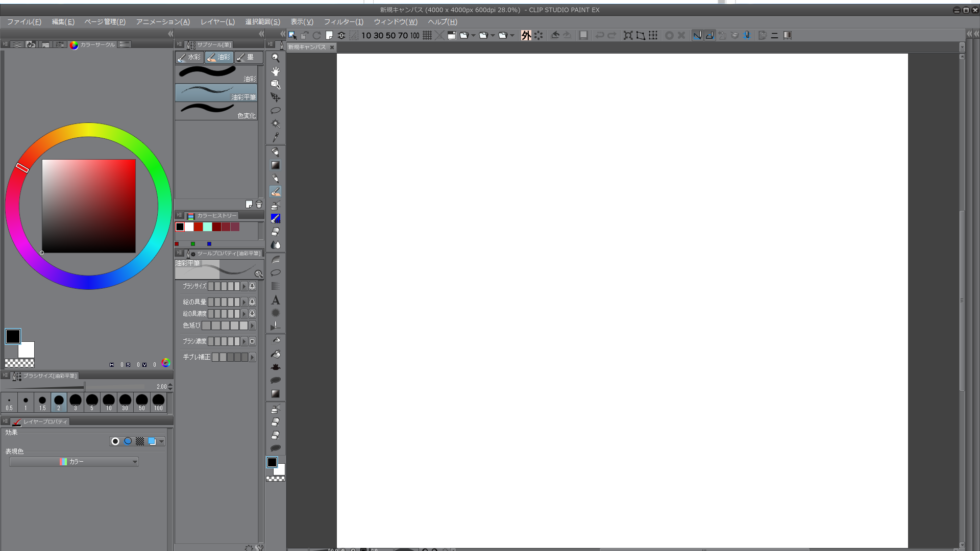Choose brush size preset 30
Screen dimensions: 980x551
click(125, 402)
